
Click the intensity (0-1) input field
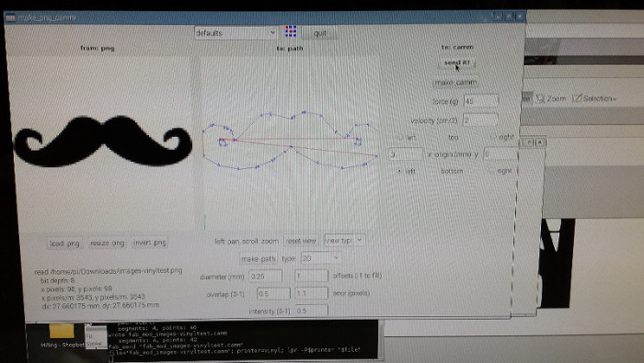click(x=312, y=311)
